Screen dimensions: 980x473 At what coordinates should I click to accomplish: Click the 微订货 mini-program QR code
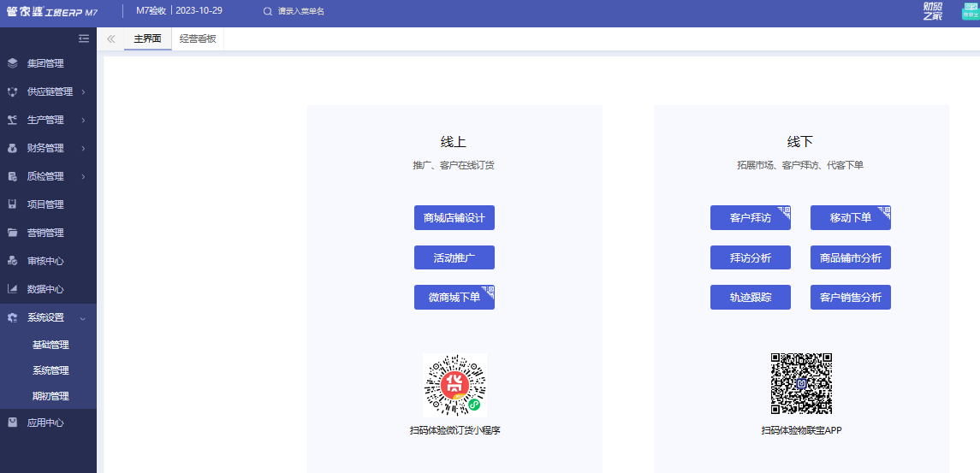pyautogui.click(x=455, y=385)
